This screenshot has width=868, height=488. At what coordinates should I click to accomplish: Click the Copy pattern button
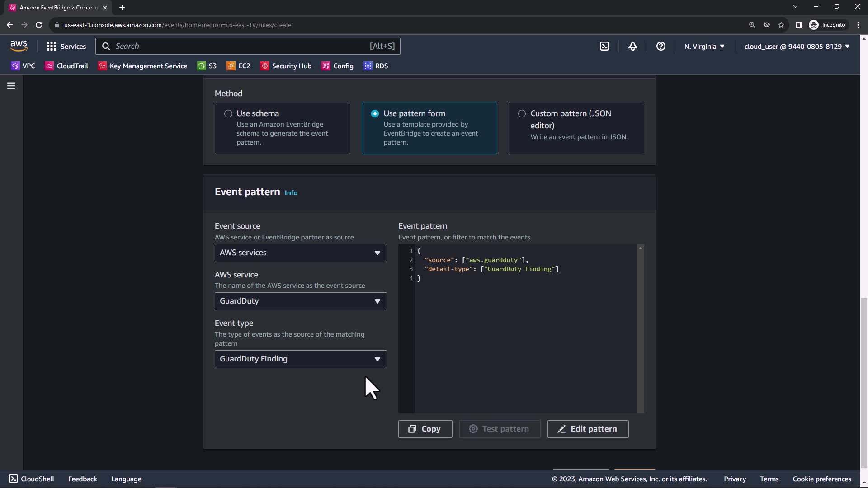click(425, 429)
